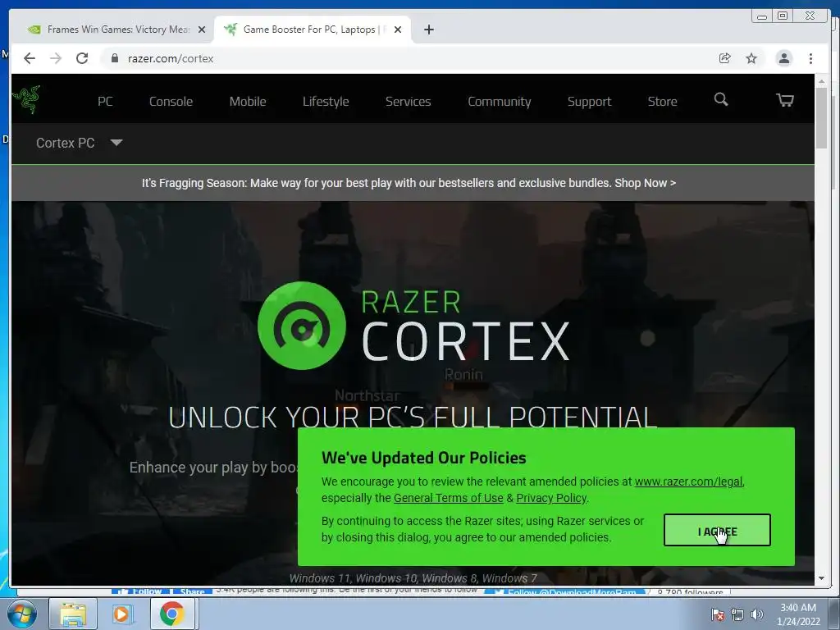Screen dimensions: 840x630
Task: Open the Lifestyle menu
Action: 326,101
